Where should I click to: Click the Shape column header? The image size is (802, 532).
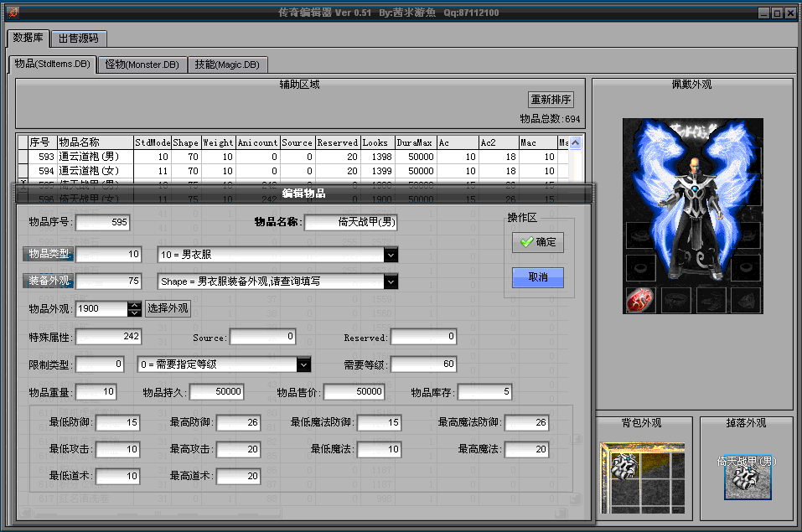point(186,142)
